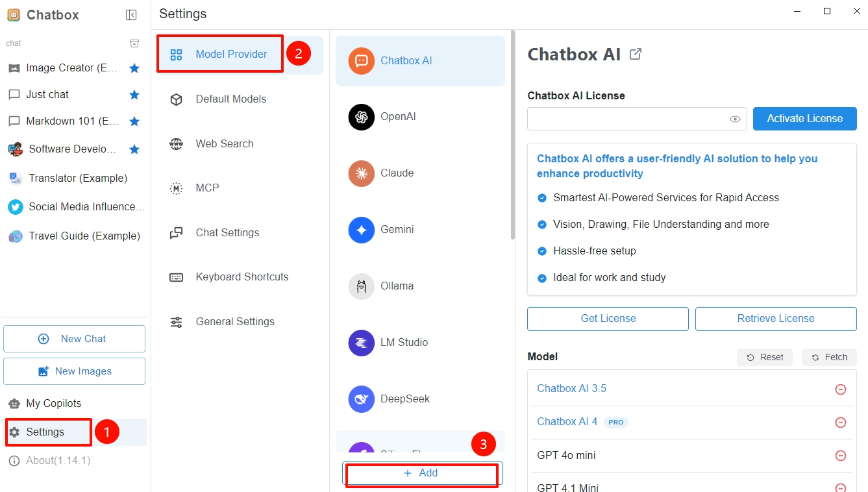Toggle license key visibility eye icon
Viewport: 868px width, 492px height.
click(x=735, y=119)
